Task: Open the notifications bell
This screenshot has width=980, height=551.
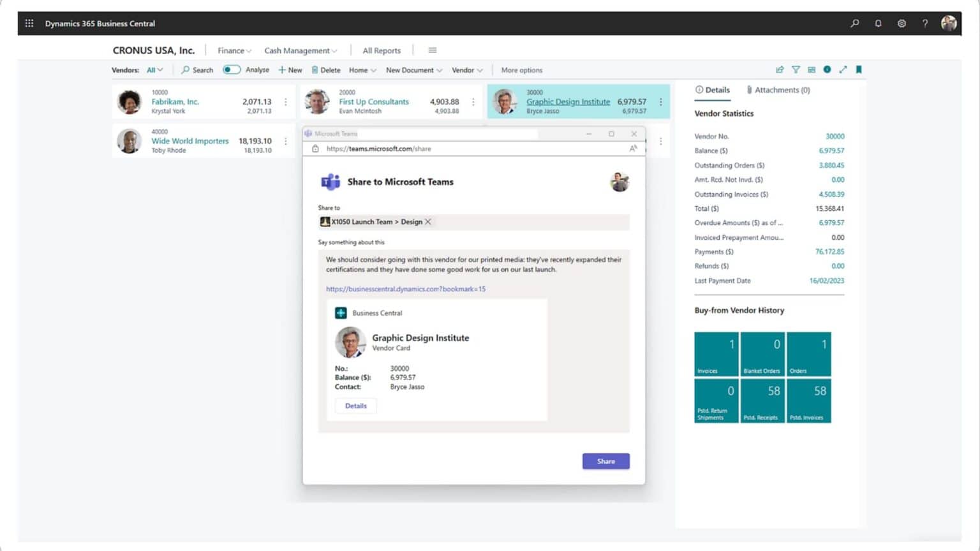Action: (878, 24)
